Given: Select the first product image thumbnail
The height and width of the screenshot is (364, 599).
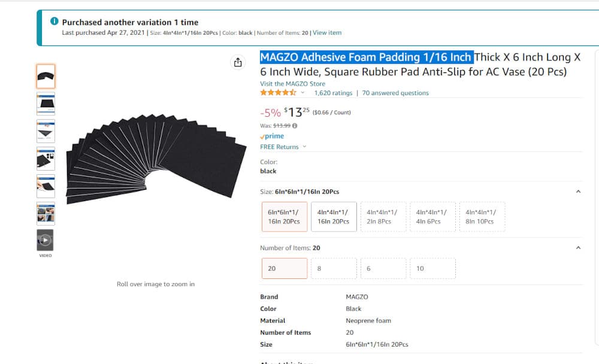Looking at the screenshot, I should click(x=46, y=77).
